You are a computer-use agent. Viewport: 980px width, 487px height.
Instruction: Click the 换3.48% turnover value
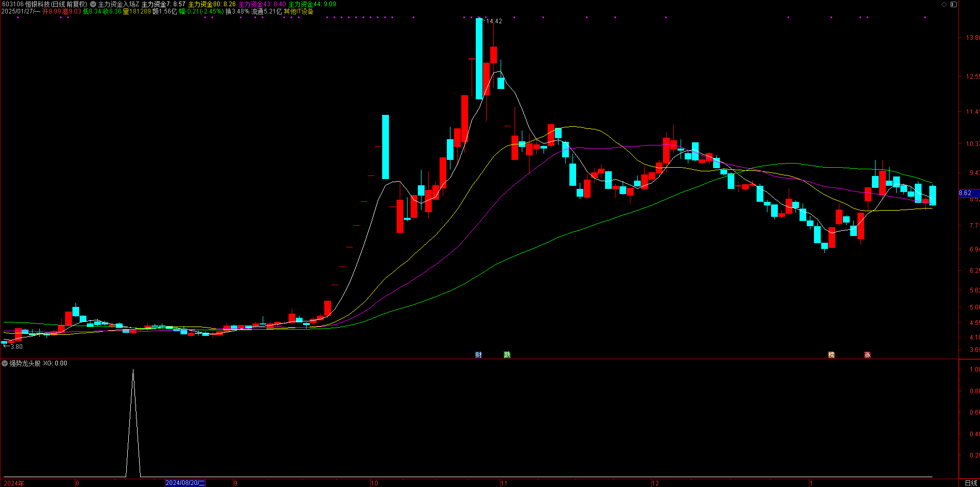coord(237,11)
